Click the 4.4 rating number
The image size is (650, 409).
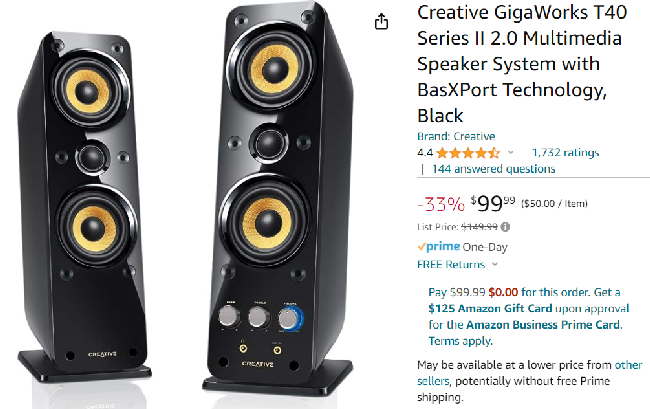click(424, 153)
